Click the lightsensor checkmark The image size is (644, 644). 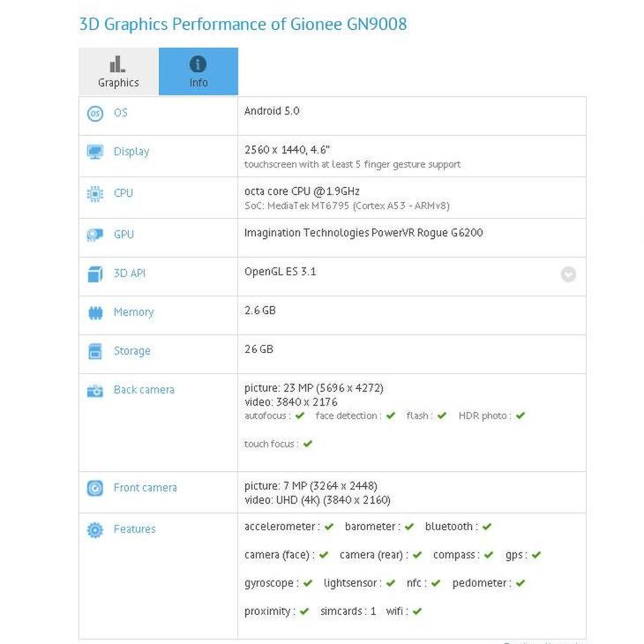391,583
